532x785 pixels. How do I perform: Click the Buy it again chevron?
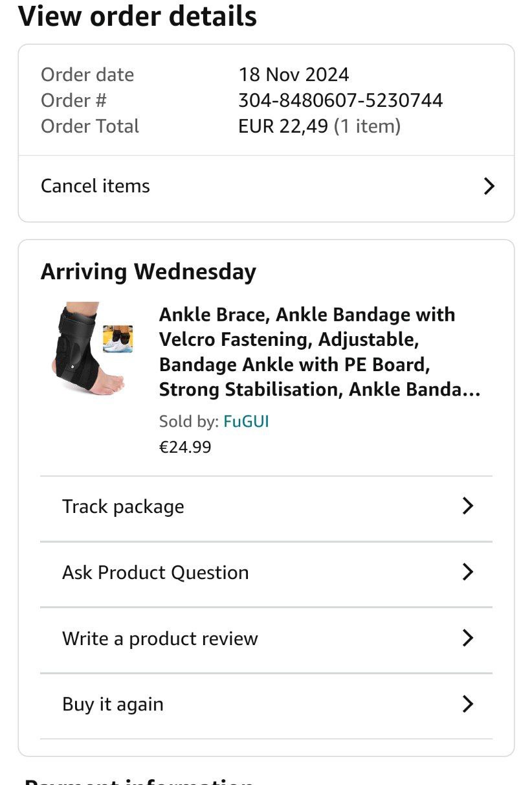(468, 705)
